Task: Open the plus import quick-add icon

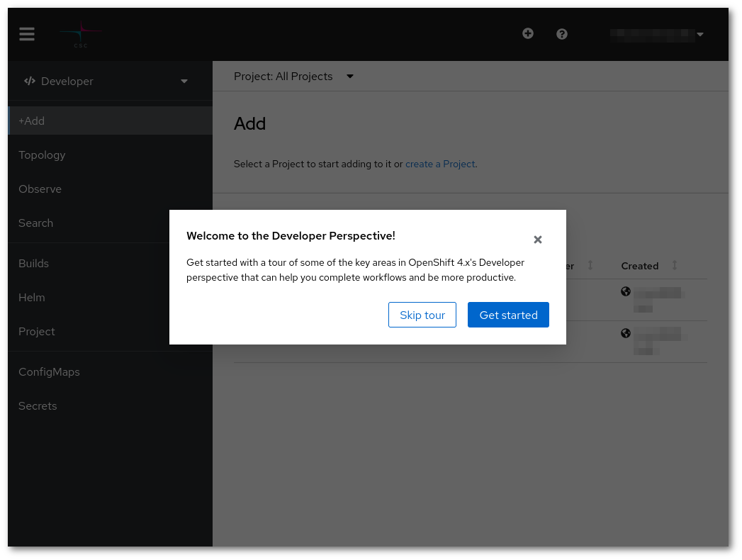Action: 528,33
